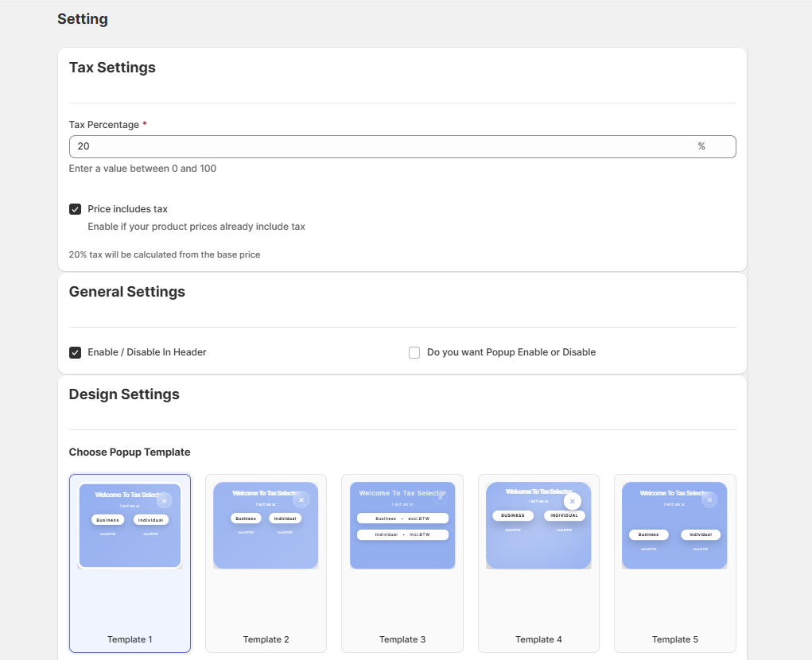This screenshot has height=660, width=812.
Task: Choose the Template 5 popup card
Action: [x=674, y=563]
